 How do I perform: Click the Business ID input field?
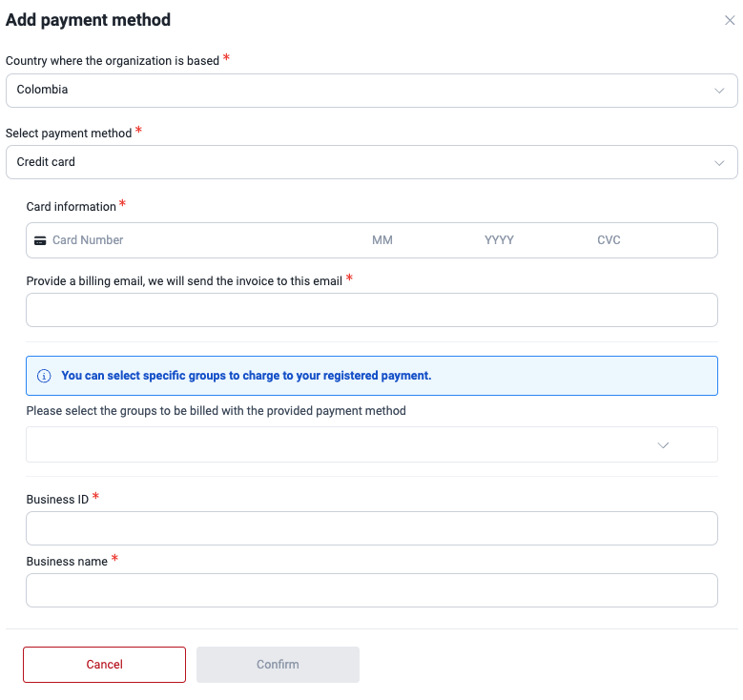371,528
